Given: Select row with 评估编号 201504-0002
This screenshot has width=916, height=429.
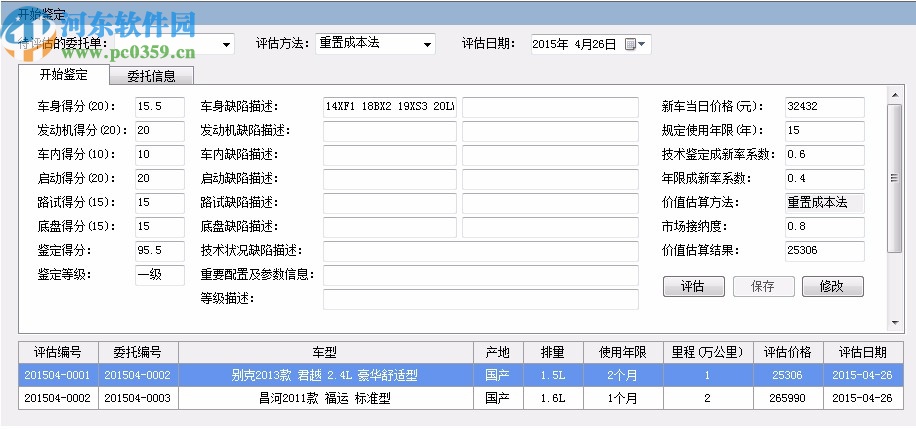Looking at the screenshot, I should click(461, 399).
